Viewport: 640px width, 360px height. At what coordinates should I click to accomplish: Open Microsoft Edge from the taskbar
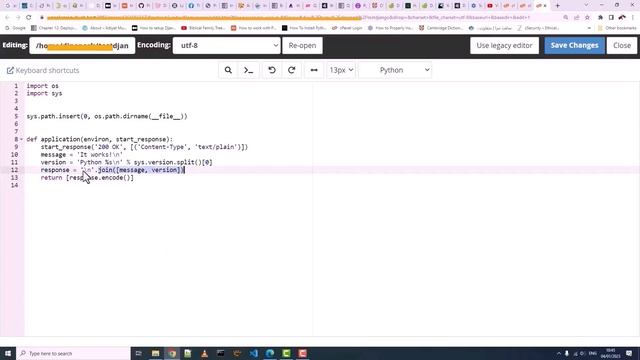[x=270, y=353]
